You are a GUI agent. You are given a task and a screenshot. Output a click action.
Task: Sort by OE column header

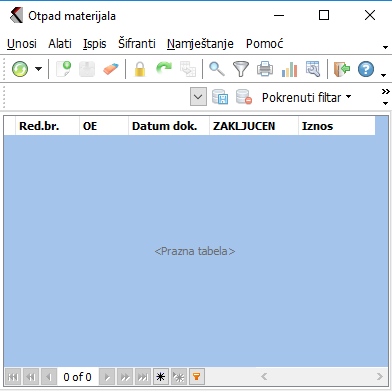coord(104,126)
